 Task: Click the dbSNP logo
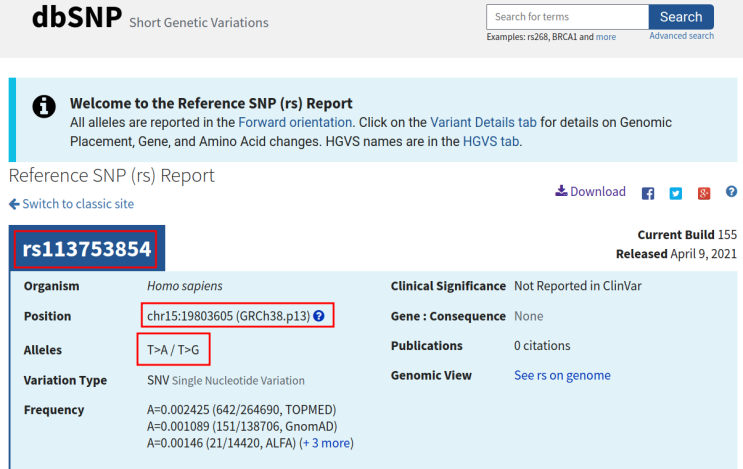coord(75,17)
